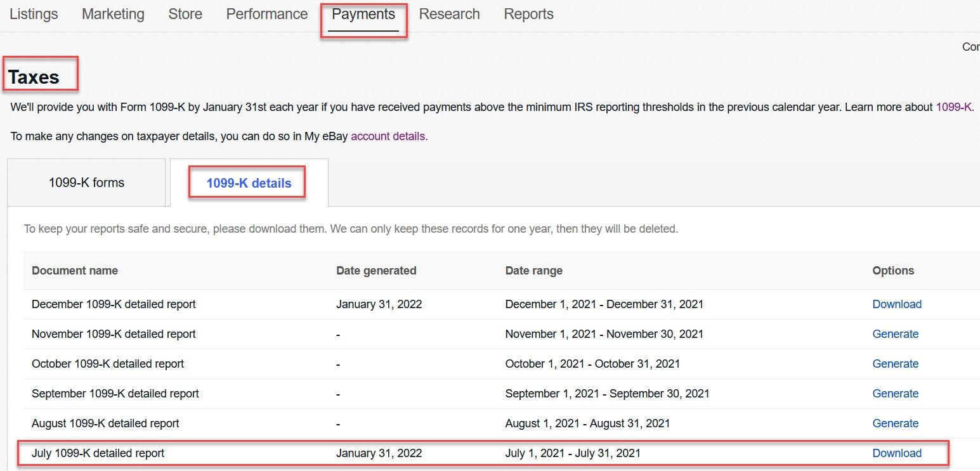Open the Listings menu tab
Screen dimensions: 980x471
pos(34,14)
